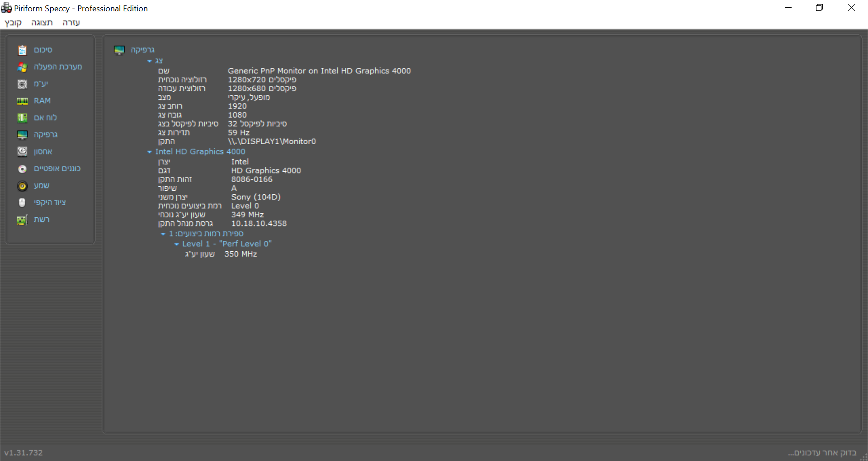The width and height of the screenshot is (868, 461).
Task: Select the Audio speaker icon
Action: (22, 186)
